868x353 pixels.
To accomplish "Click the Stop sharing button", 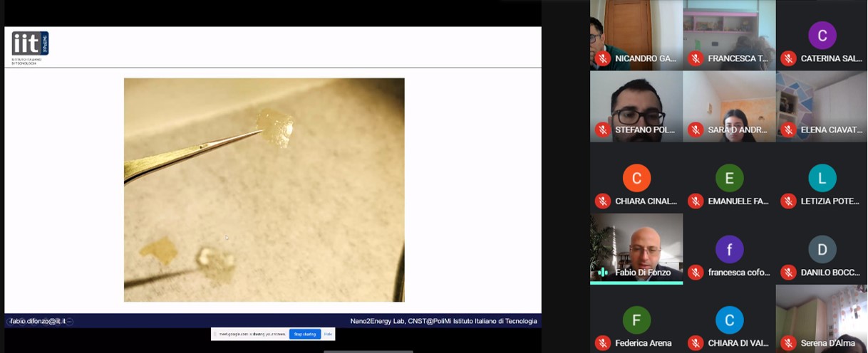I will (x=304, y=334).
